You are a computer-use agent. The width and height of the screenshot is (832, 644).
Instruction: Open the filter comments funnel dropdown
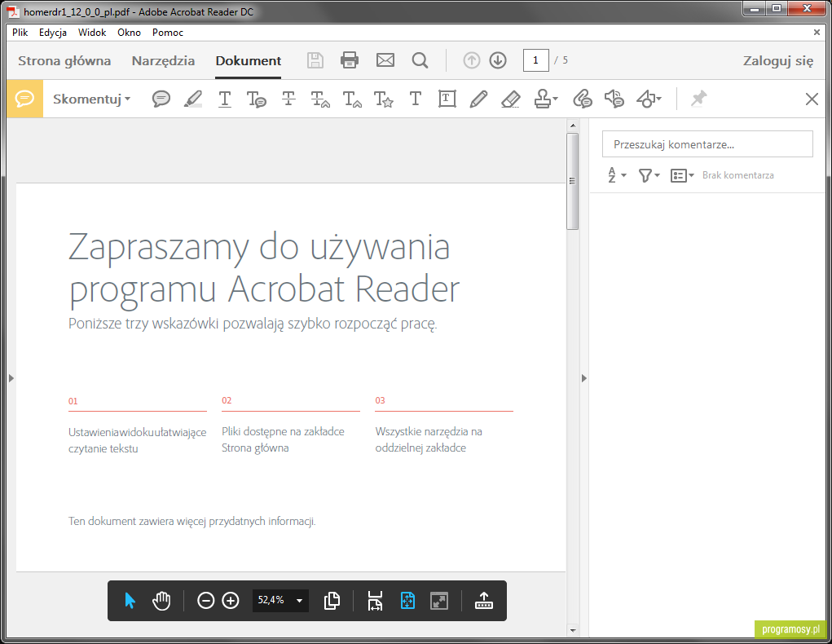tap(649, 175)
